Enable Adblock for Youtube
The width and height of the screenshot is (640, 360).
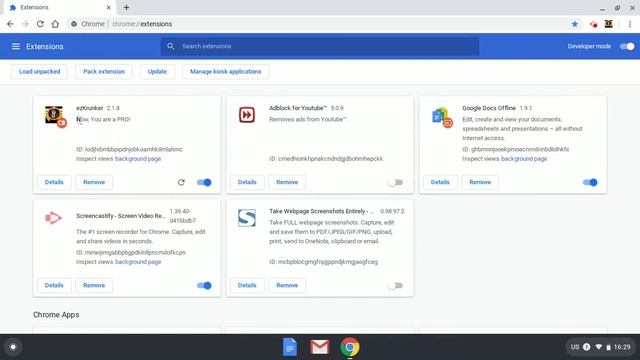click(x=396, y=182)
